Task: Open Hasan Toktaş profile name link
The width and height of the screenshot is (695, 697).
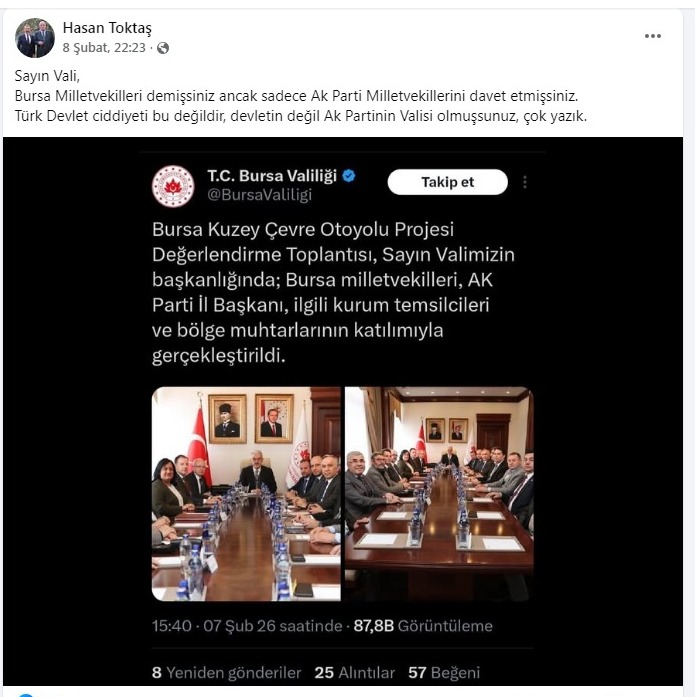Action: (x=107, y=28)
